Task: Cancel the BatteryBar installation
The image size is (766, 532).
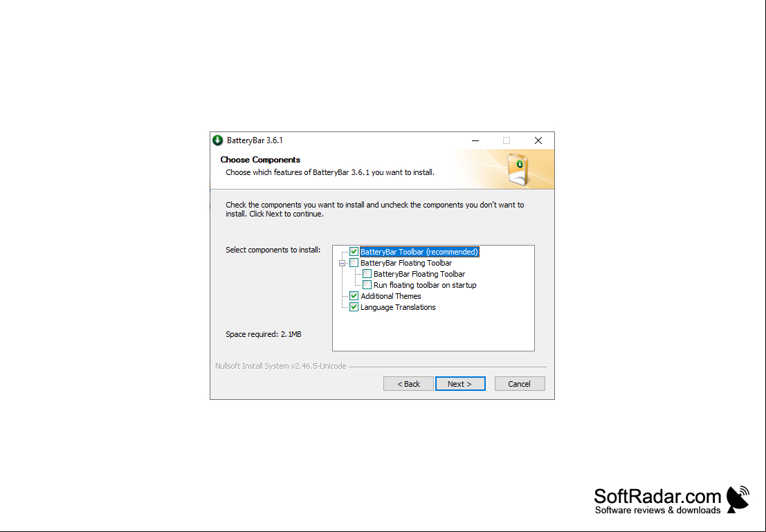Action: point(519,384)
